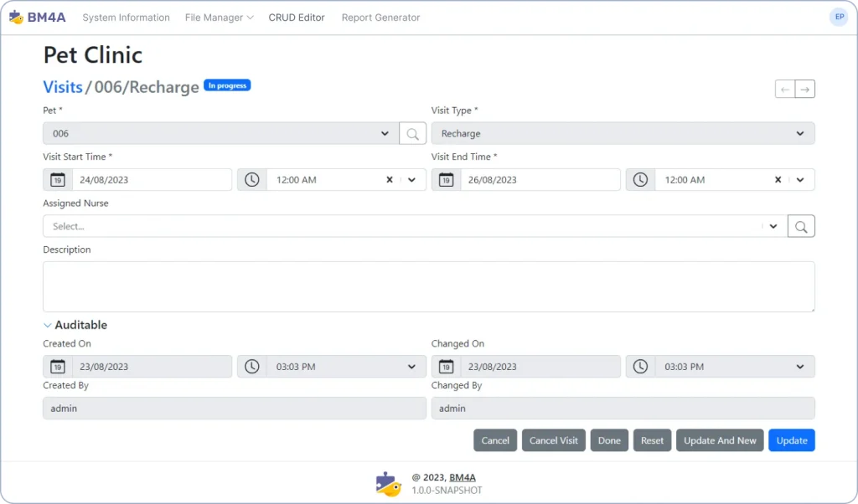Click the Changed By admin field

coord(623,409)
